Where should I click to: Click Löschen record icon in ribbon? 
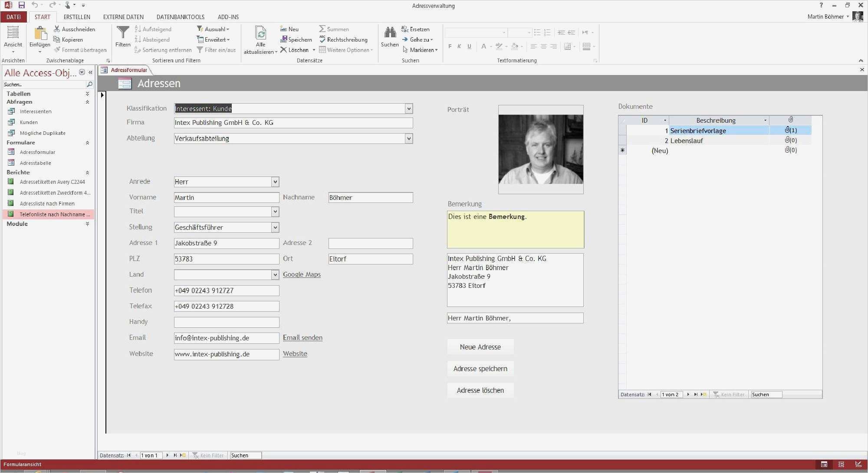coord(283,50)
